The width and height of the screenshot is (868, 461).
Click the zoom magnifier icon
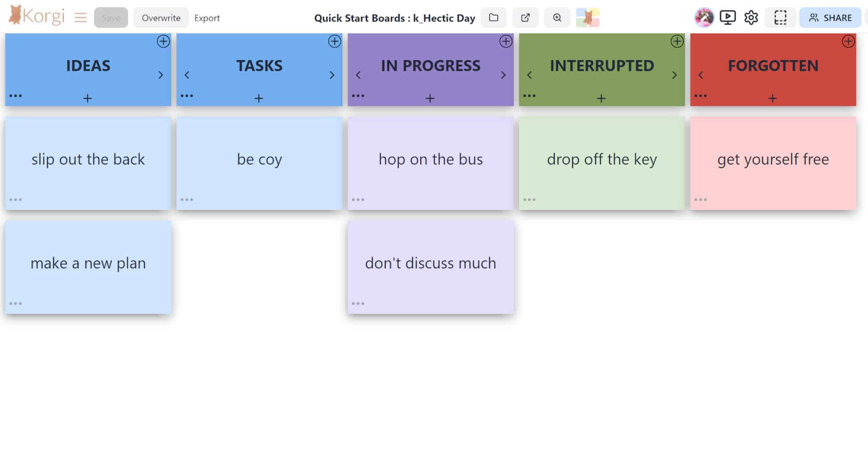point(557,18)
